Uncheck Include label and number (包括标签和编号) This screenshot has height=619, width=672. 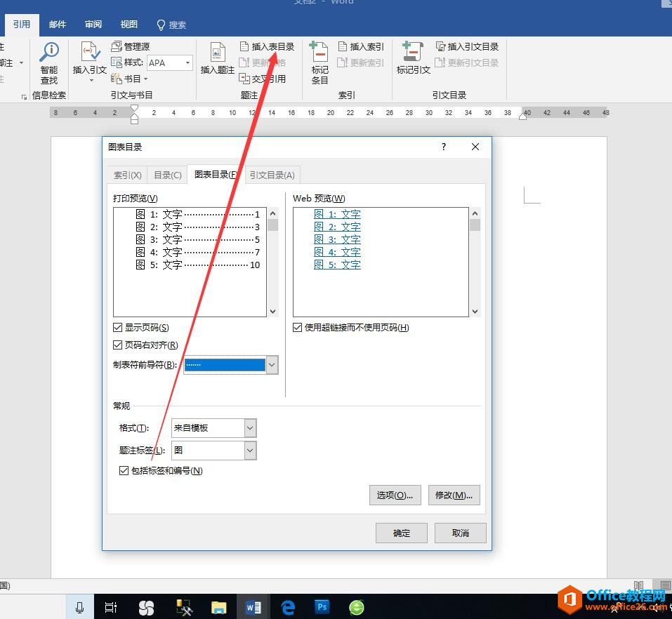coord(124,471)
